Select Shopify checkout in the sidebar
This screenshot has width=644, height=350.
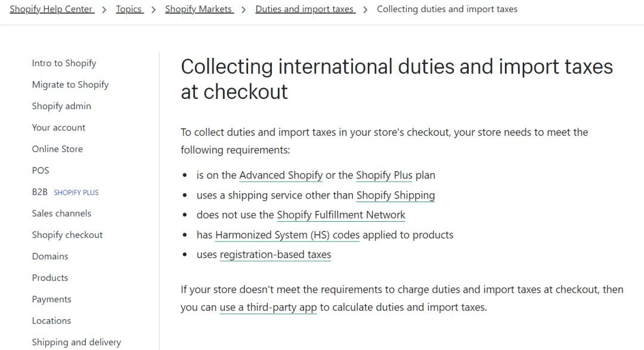tap(67, 235)
